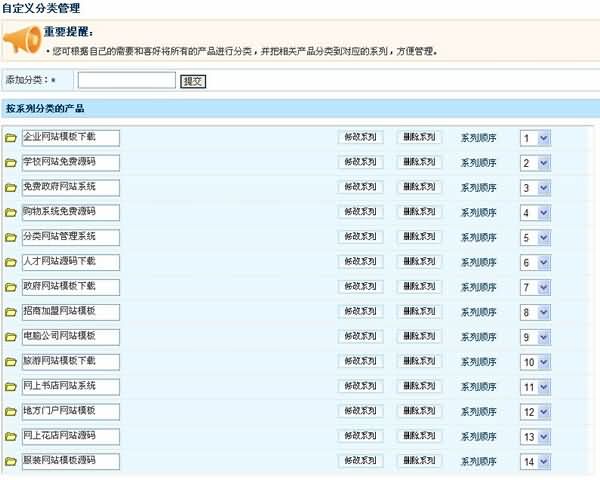Screen dimensions: 600x480
Task: Click the folder icon beside 服装网站模板源码
Action: pyautogui.click(x=11, y=462)
